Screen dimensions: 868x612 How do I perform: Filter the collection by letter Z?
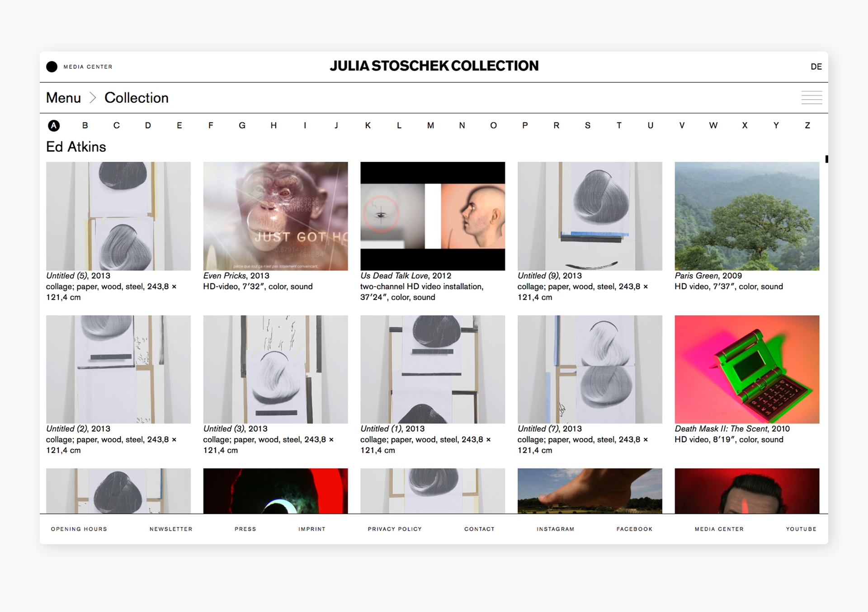point(807,126)
